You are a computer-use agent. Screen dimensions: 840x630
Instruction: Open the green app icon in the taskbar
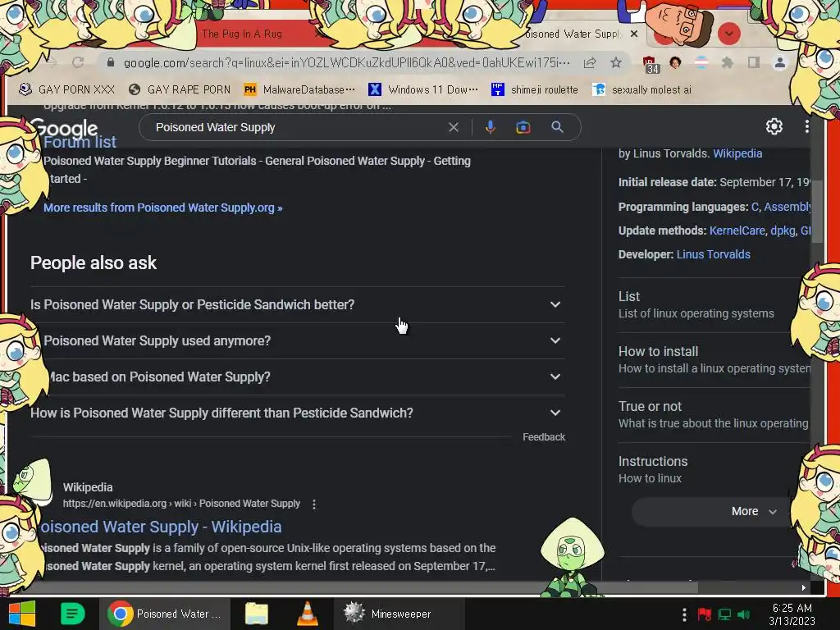(72, 614)
